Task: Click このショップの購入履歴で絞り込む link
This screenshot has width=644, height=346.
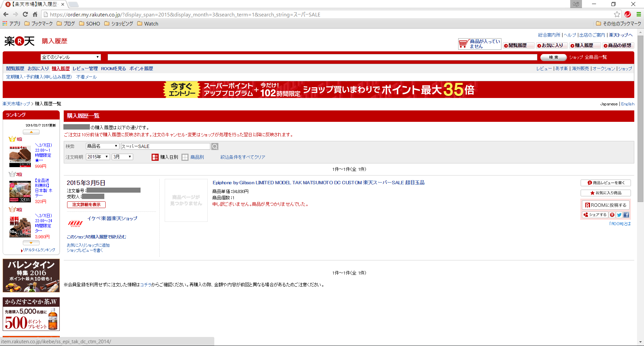Action: coord(97,237)
